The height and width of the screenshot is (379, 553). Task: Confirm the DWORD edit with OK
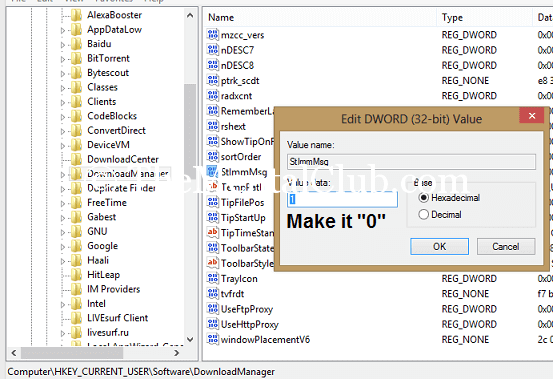pyautogui.click(x=439, y=246)
